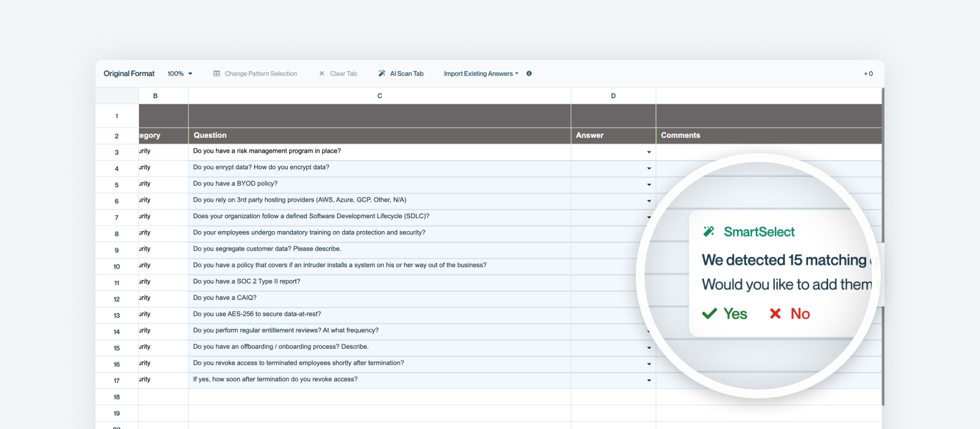Open the answer dropdown for revoke access row 16

coord(649,364)
